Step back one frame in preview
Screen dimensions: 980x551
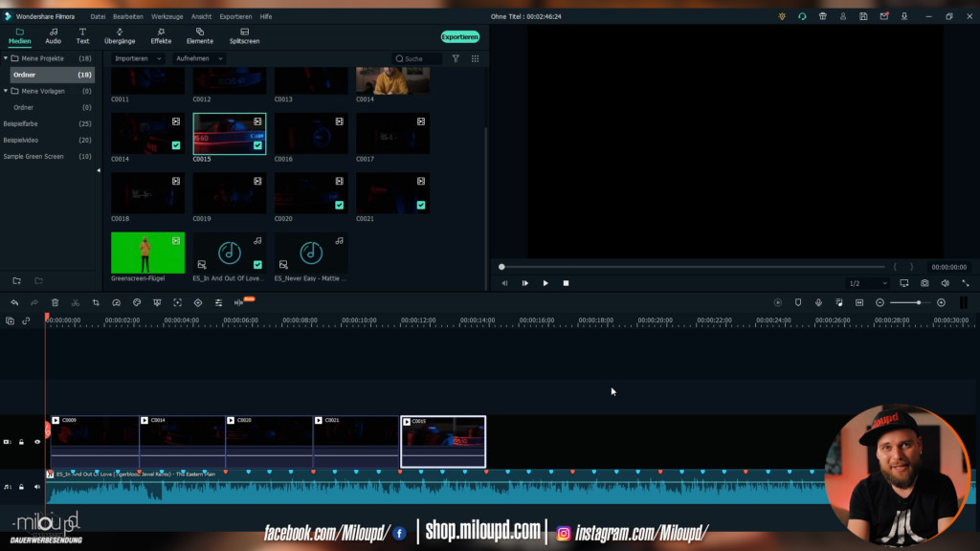coord(504,283)
